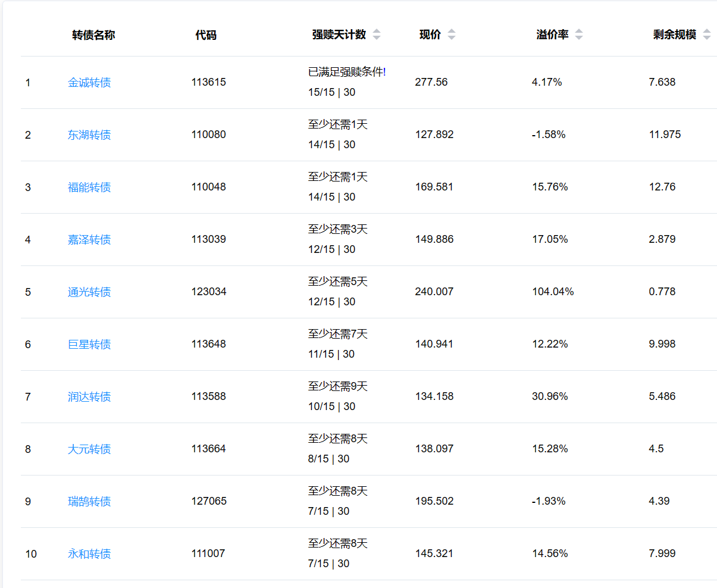
Task: Click the 代码 column header
Action: (x=206, y=35)
